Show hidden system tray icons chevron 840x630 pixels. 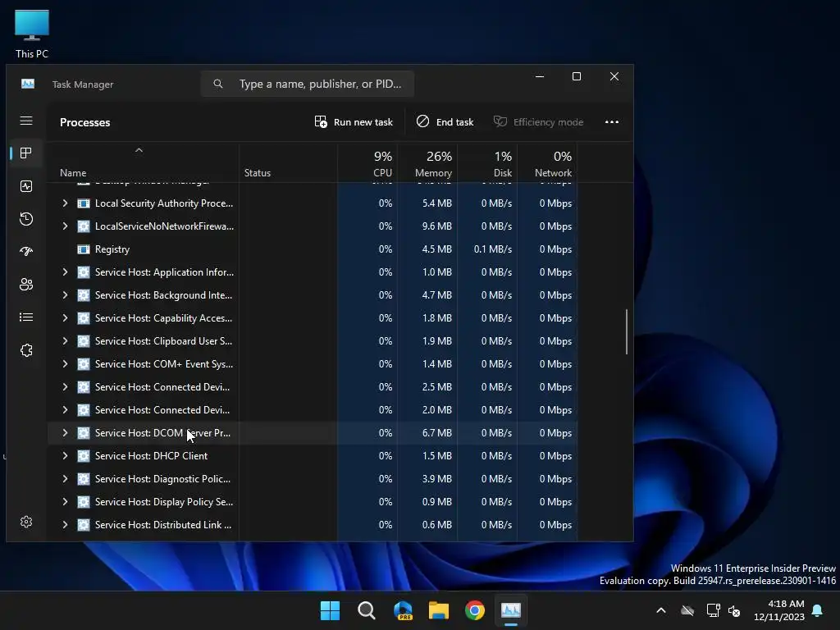661,610
